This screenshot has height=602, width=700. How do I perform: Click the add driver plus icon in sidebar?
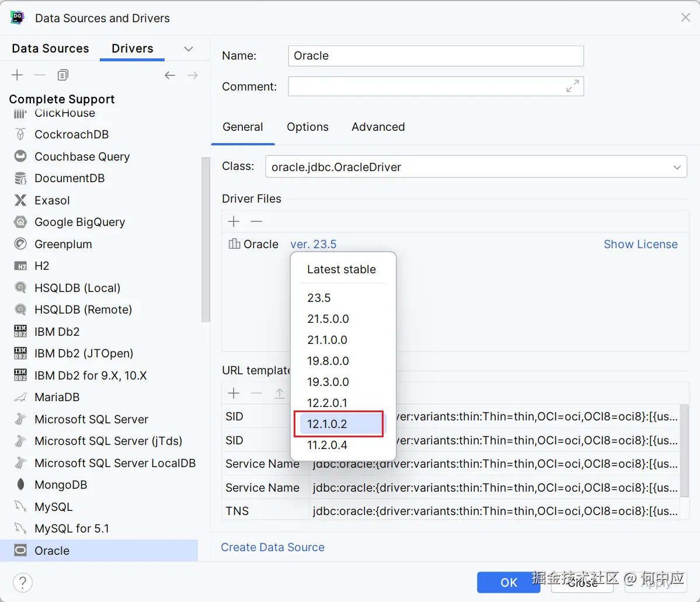tap(18, 75)
